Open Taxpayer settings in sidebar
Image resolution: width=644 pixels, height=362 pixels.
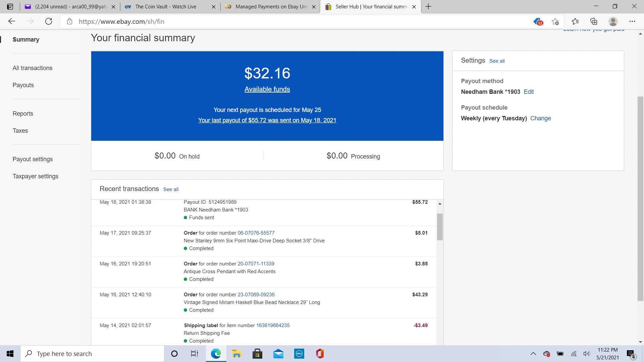coord(35,176)
